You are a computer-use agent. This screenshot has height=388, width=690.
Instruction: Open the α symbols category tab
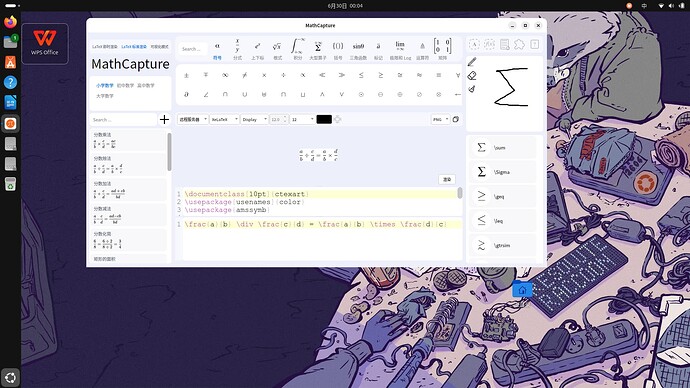tap(217, 49)
